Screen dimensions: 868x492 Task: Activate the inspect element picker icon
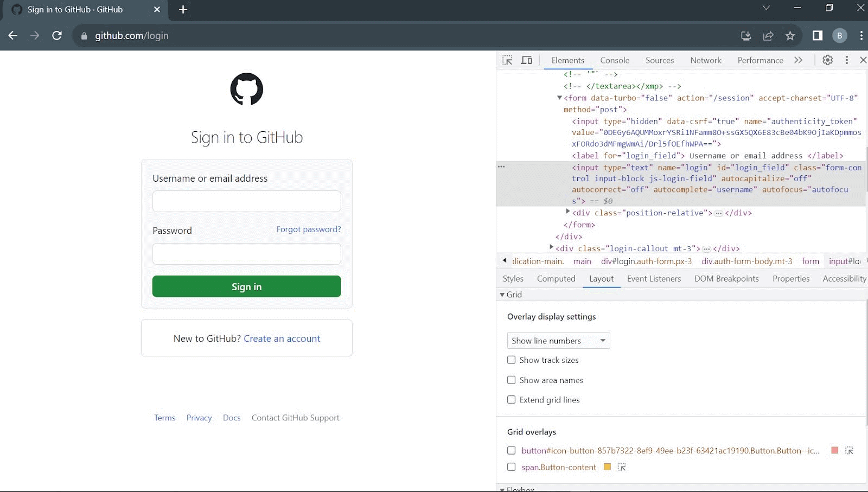[x=507, y=60]
